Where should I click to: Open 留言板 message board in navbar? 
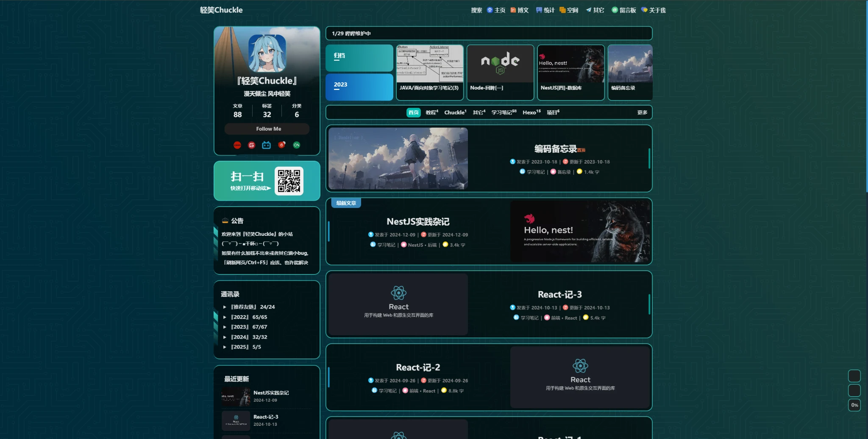click(x=624, y=10)
